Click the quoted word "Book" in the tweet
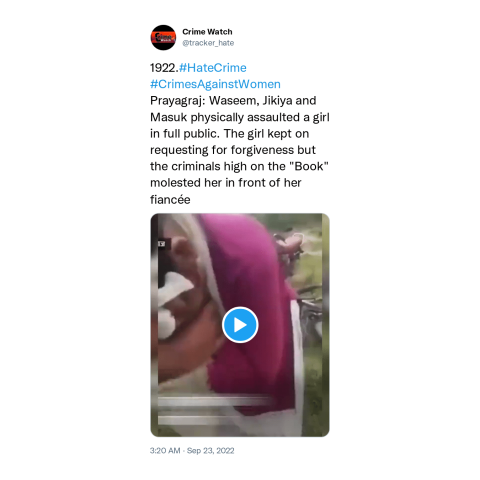Viewport: 480px width, 480px height. tap(309, 166)
